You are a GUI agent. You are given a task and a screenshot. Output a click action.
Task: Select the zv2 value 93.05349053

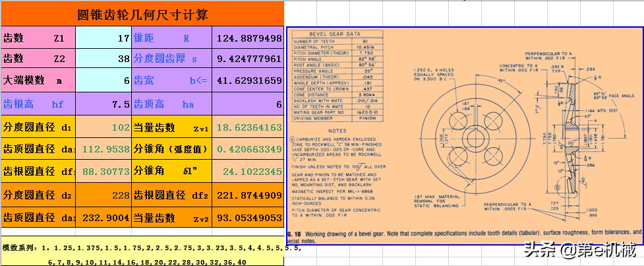point(248,217)
